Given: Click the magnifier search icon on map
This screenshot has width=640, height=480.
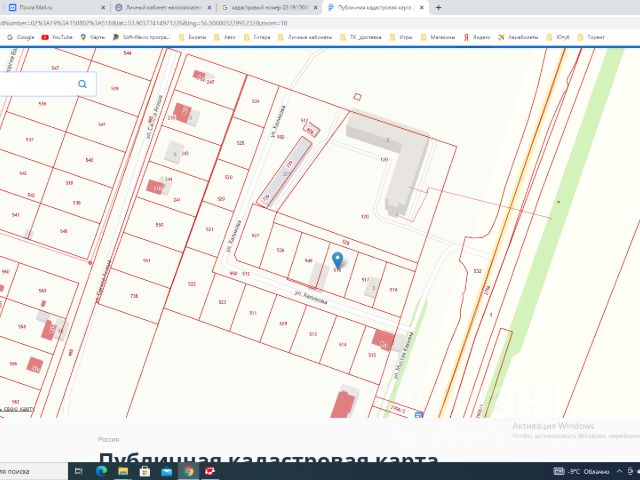Looking at the screenshot, I should (82, 84).
